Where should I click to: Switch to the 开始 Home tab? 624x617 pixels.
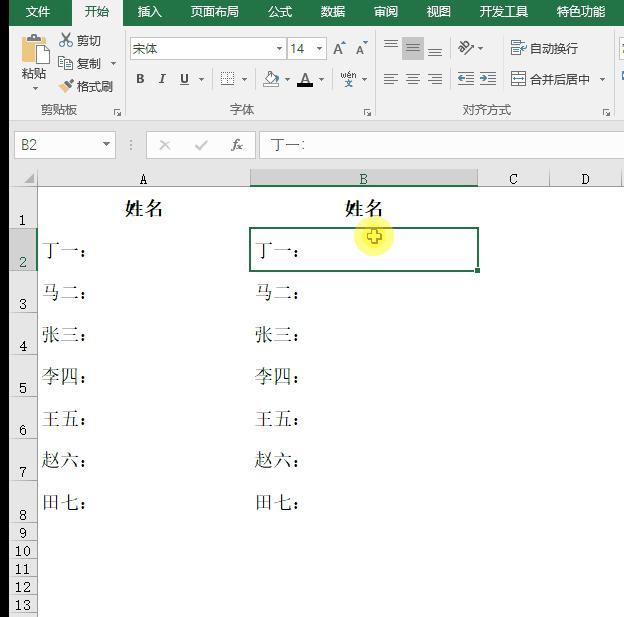(97, 12)
